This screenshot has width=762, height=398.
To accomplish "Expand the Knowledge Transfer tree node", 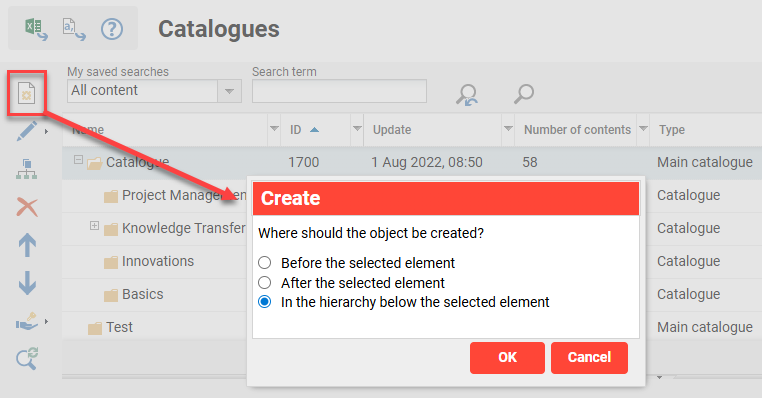I will [94, 225].
